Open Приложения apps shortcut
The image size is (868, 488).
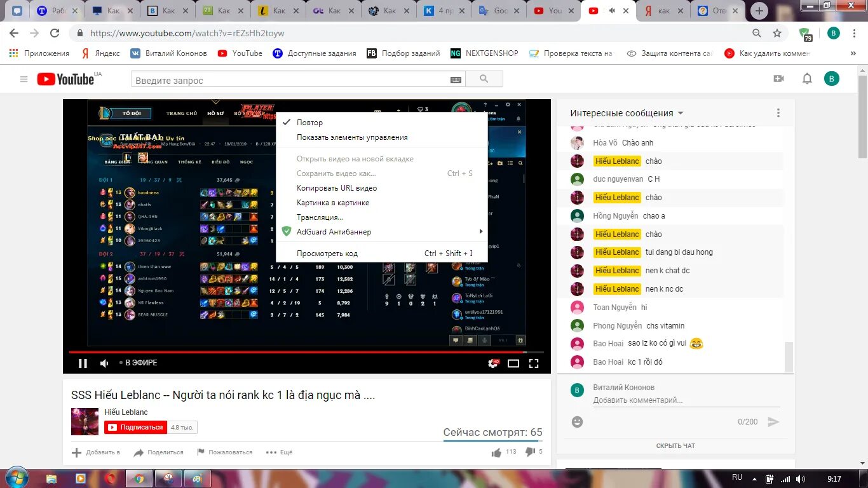(39, 53)
